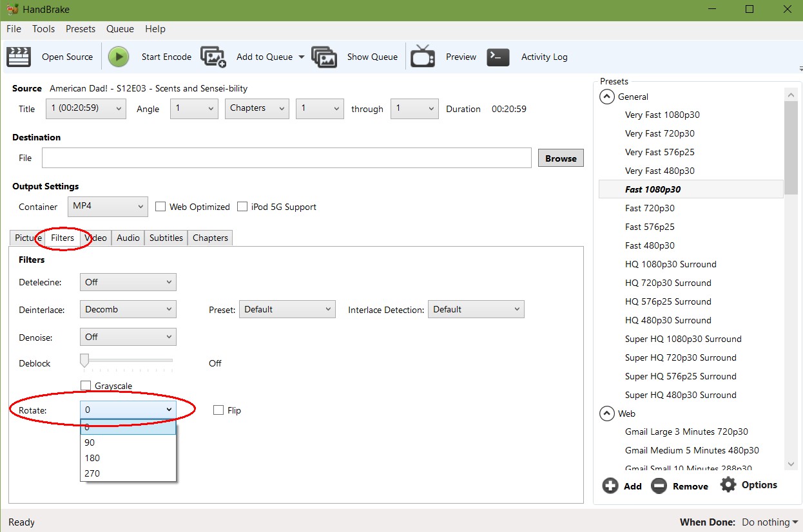Open the preset Options gear icon
The image size is (803, 532).
click(x=728, y=485)
